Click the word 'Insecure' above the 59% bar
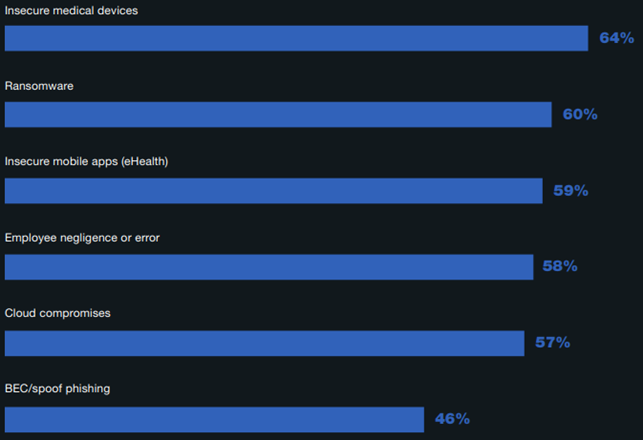 pos(27,162)
